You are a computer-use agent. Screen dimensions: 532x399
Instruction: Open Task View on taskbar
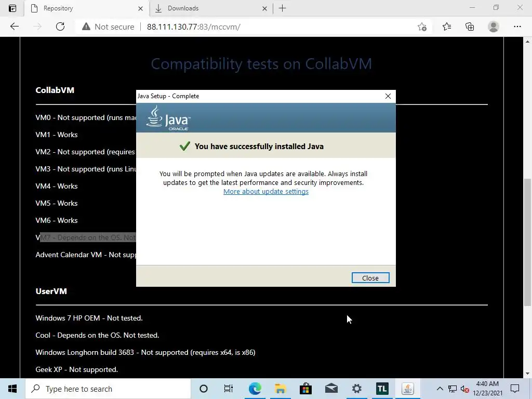click(x=229, y=389)
